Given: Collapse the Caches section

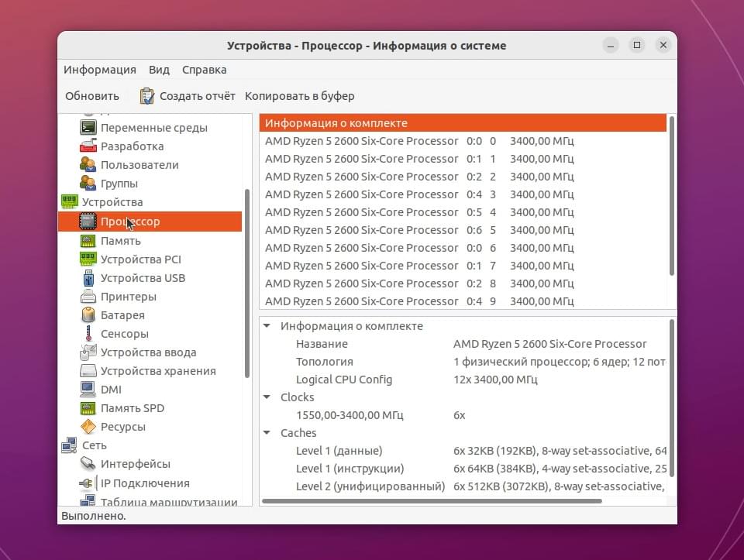Looking at the screenshot, I should point(267,432).
